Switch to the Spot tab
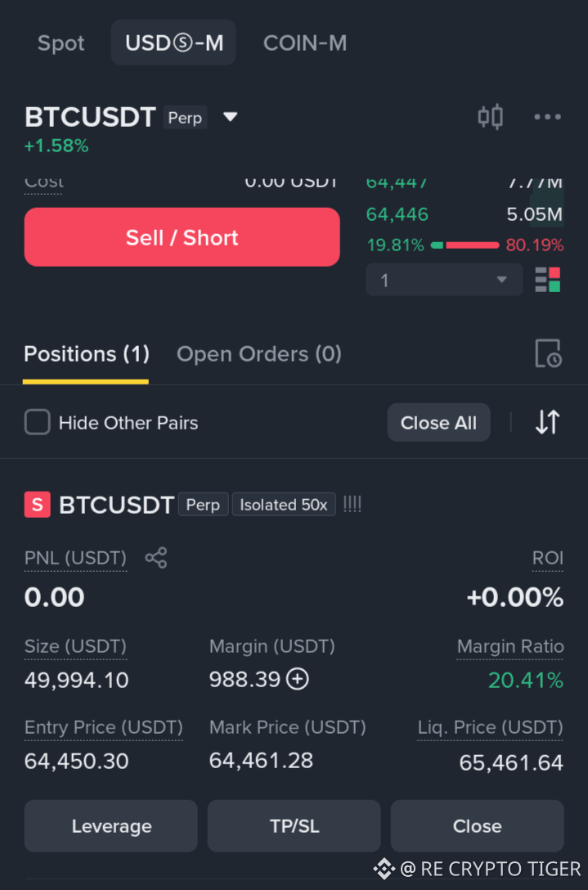Viewport: 588px width, 890px height. click(61, 43)
